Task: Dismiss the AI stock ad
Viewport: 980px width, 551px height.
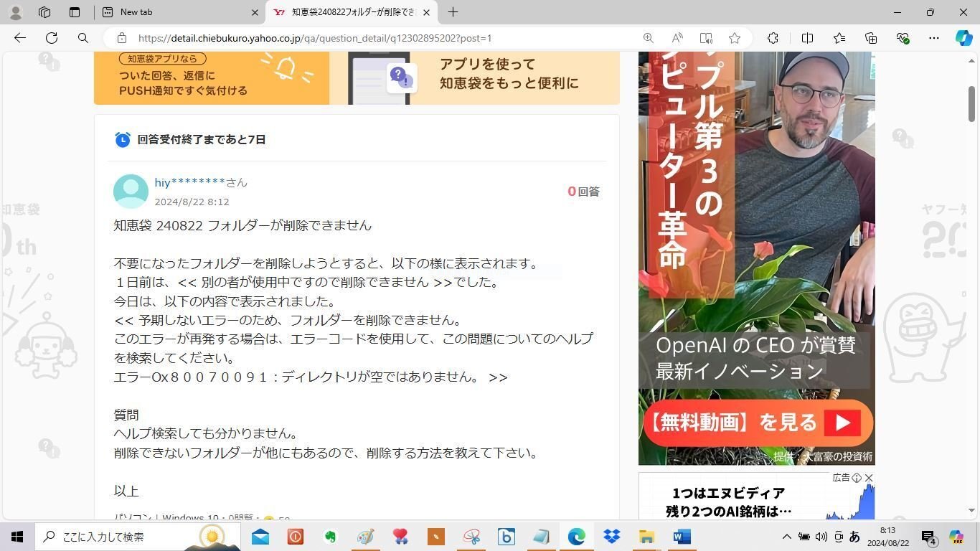Action: pos(869,478)
